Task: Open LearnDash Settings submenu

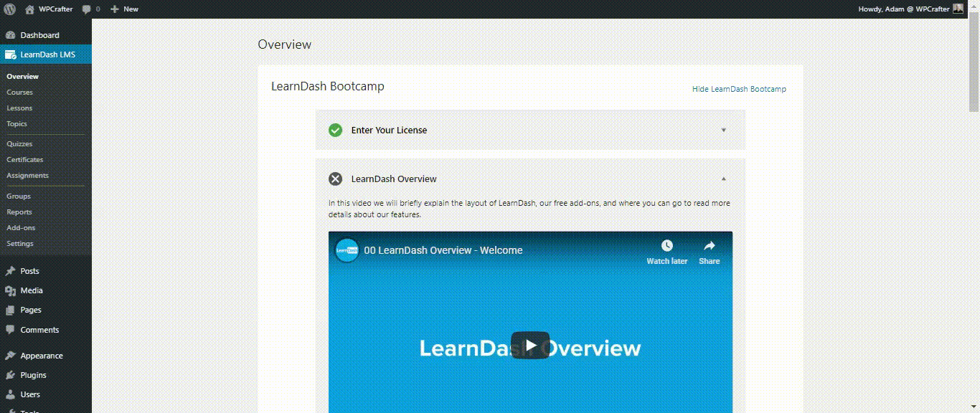Action: tap(20, 244)
